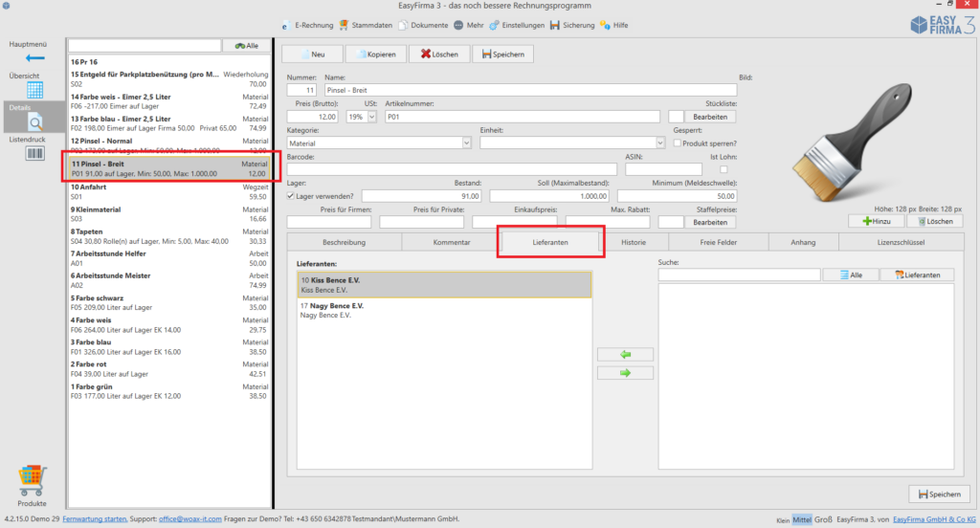Switch to the Lieferanten tab
The height and width of the screenshot is (528, 980).
pos(550,242)
